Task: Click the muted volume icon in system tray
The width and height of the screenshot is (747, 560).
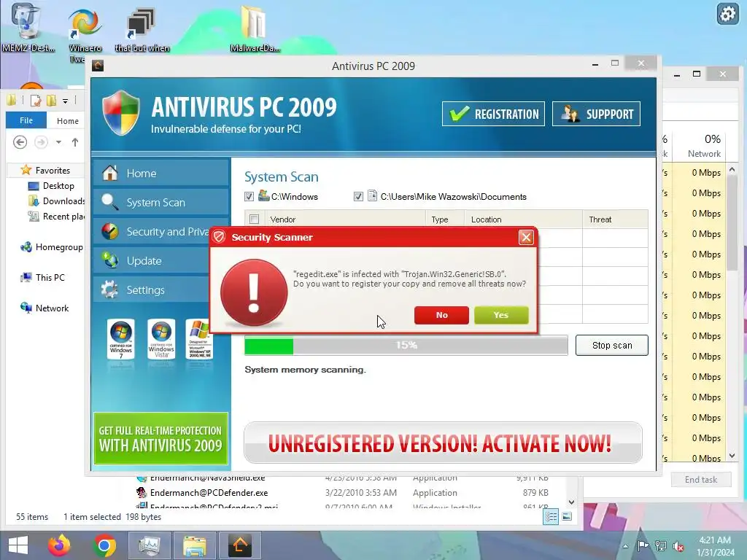Action: (678, 545)
